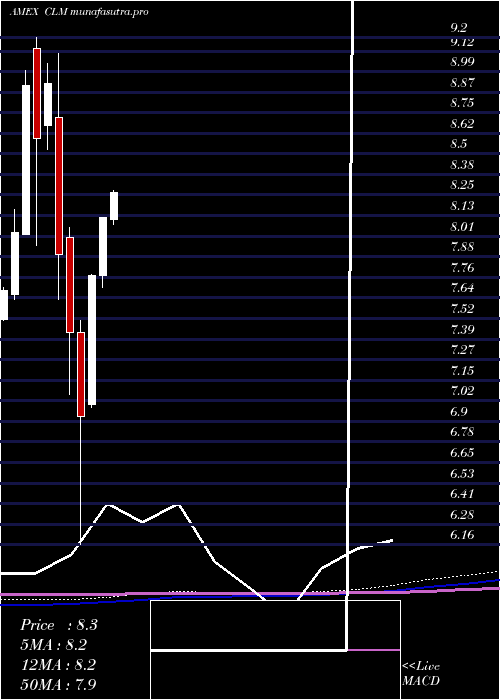Click the last white candlestick near 8.25
Image resolution: width=500 pixels, height=700 pixels.
[x=114, y=206]
